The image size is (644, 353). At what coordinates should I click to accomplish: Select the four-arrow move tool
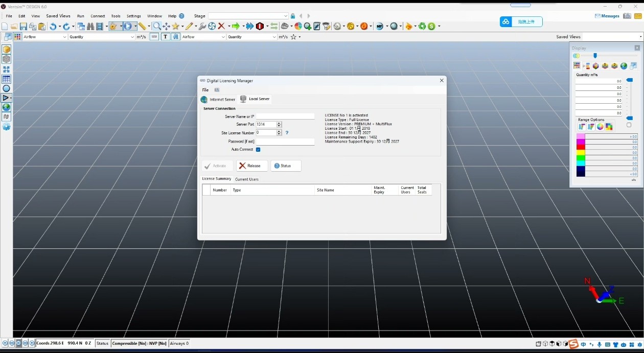[166, 26]
